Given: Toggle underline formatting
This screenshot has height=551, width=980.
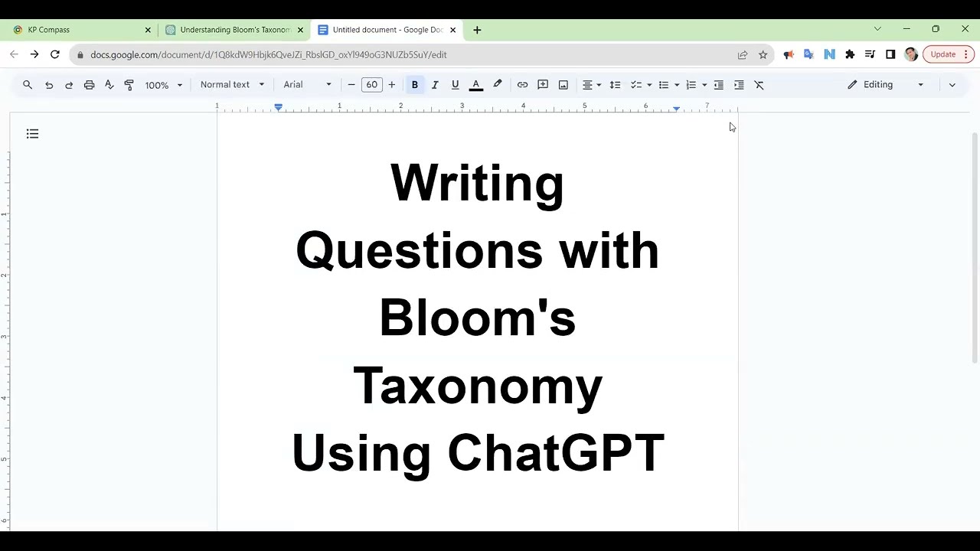Looking at the screenshot, I should tap(455, 85).
